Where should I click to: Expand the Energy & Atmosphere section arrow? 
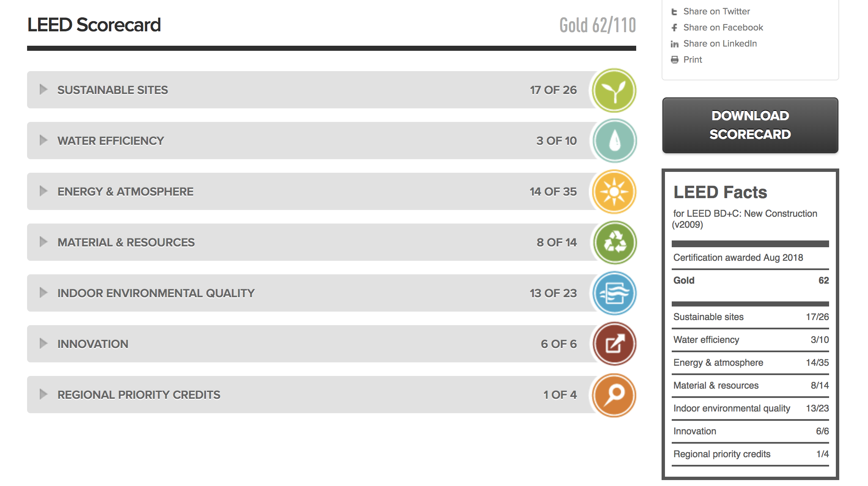(x=43, y=191)
